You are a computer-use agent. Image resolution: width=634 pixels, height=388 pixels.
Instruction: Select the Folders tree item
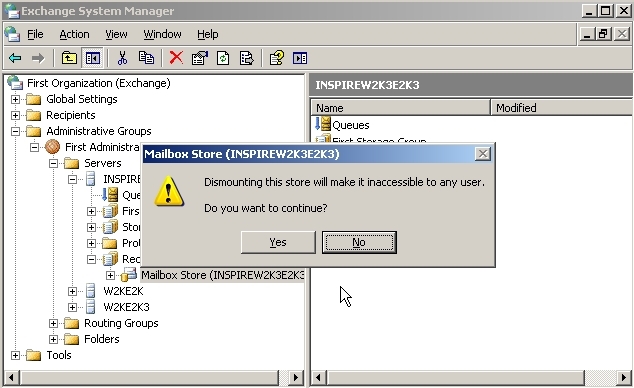(101, 339)
